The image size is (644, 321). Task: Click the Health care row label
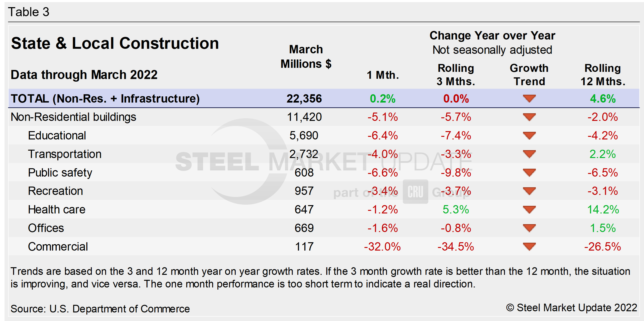57,209
